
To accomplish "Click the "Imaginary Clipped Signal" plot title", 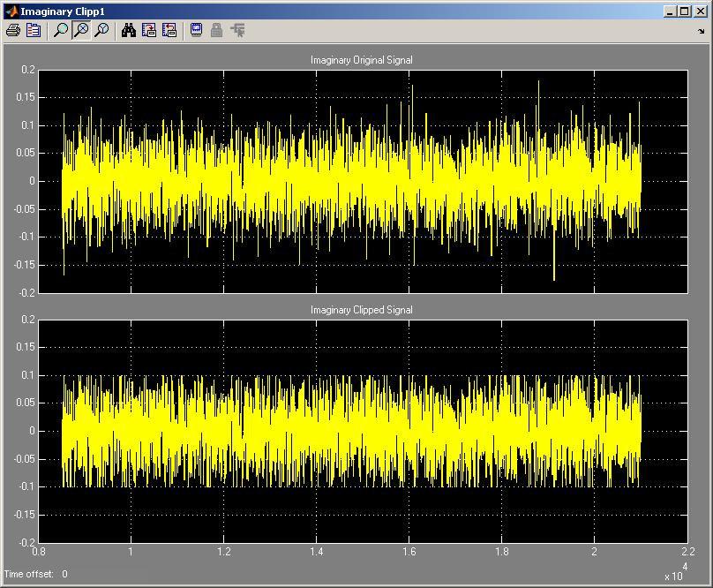I will click(x=362, y=310).
